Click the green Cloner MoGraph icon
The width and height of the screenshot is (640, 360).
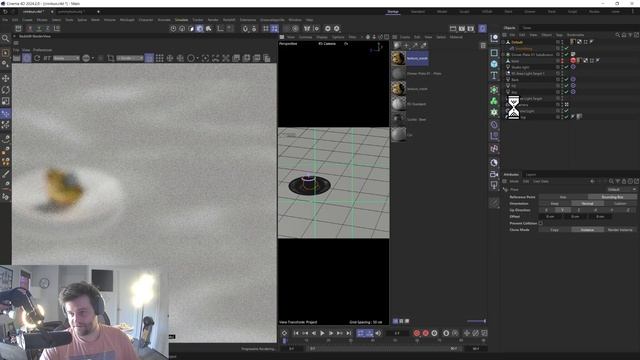point(494,90)
